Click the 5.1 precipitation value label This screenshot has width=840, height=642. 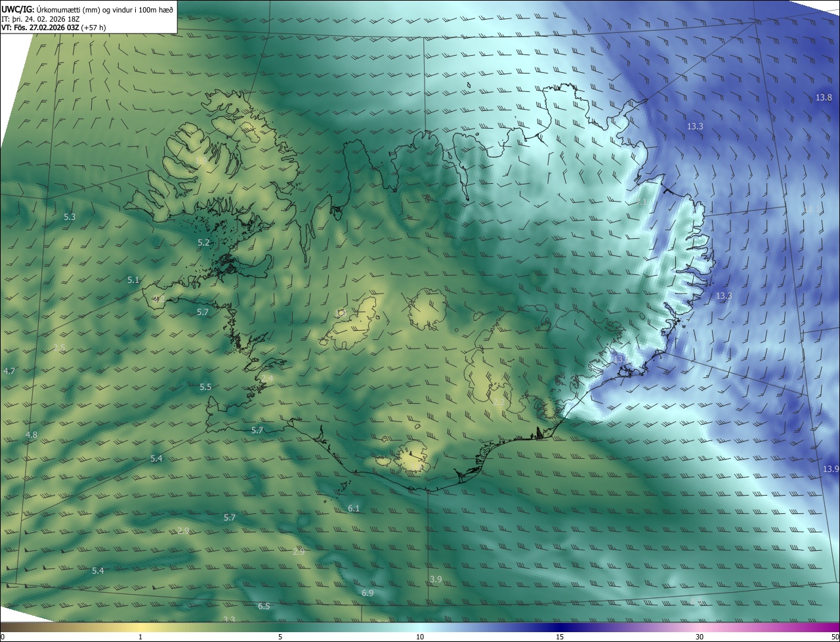[133, 280]
